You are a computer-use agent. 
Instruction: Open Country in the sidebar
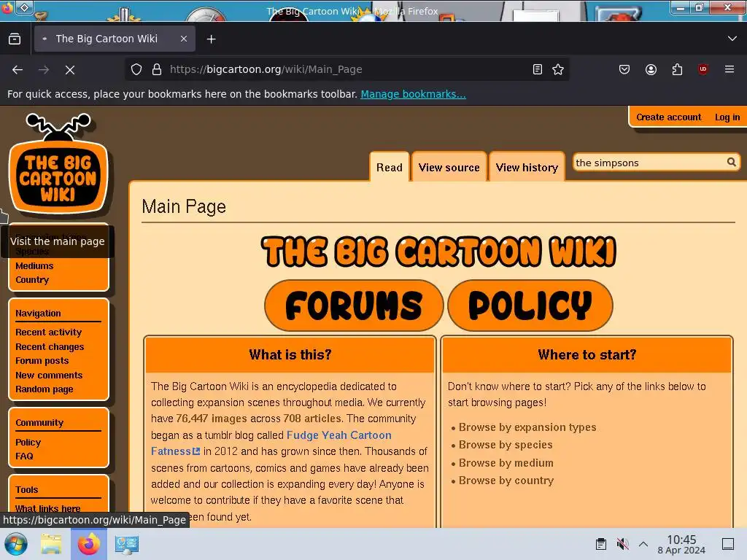click(32, 280)
